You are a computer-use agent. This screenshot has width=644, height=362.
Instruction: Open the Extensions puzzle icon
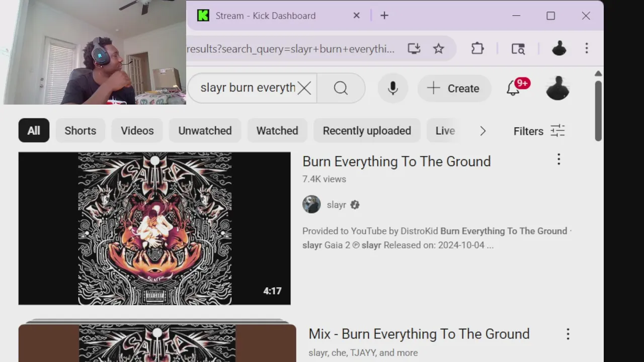coord(477,49)
